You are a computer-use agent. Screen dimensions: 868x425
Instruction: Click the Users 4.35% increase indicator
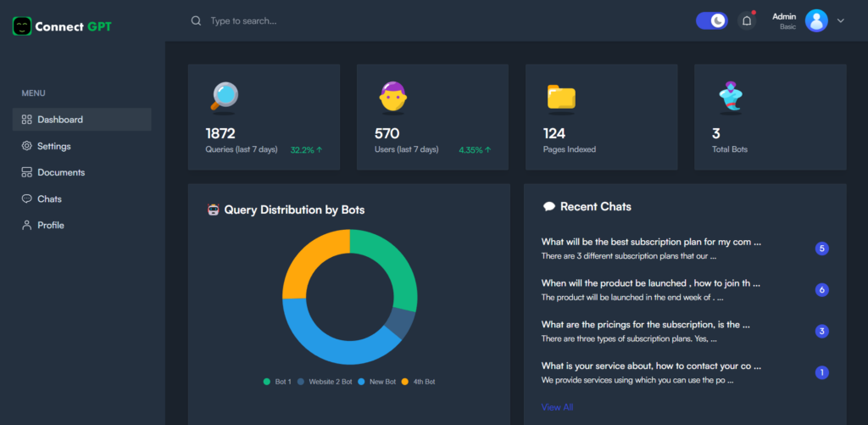[x=475, y=149]
